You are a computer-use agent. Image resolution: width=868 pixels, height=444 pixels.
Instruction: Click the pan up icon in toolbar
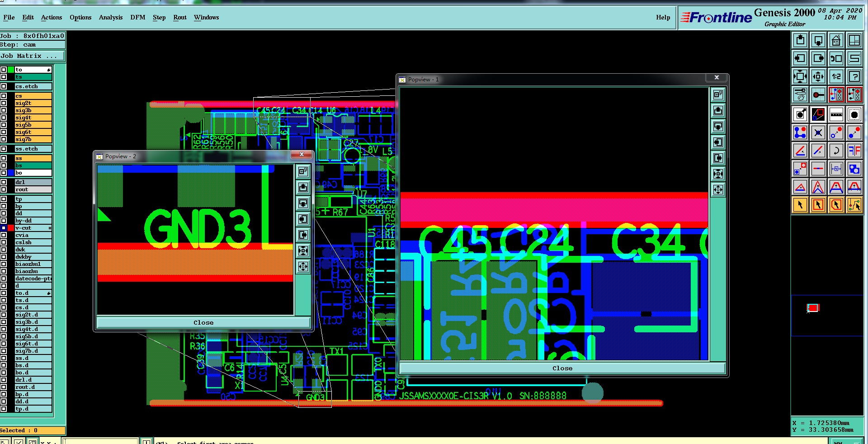(x=800, y=41)
